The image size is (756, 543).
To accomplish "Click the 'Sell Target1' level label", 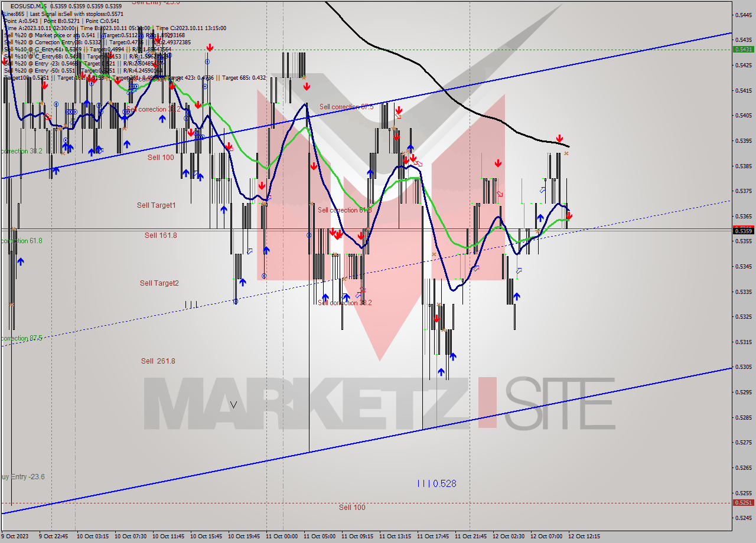I will 156,205.
